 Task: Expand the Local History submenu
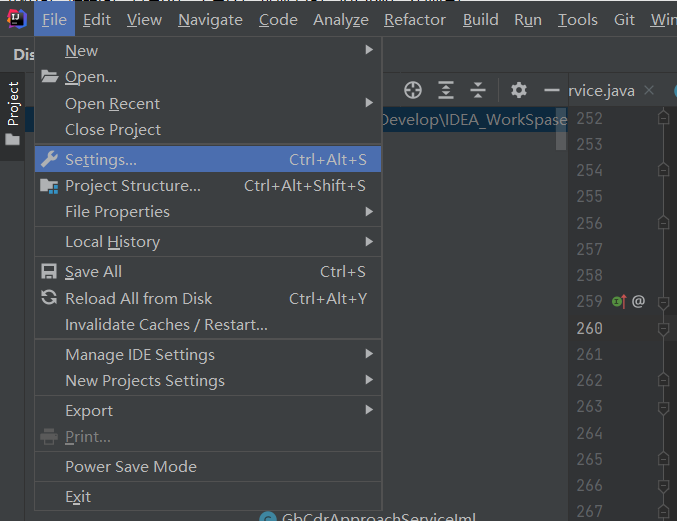click(x=208, y=242)
